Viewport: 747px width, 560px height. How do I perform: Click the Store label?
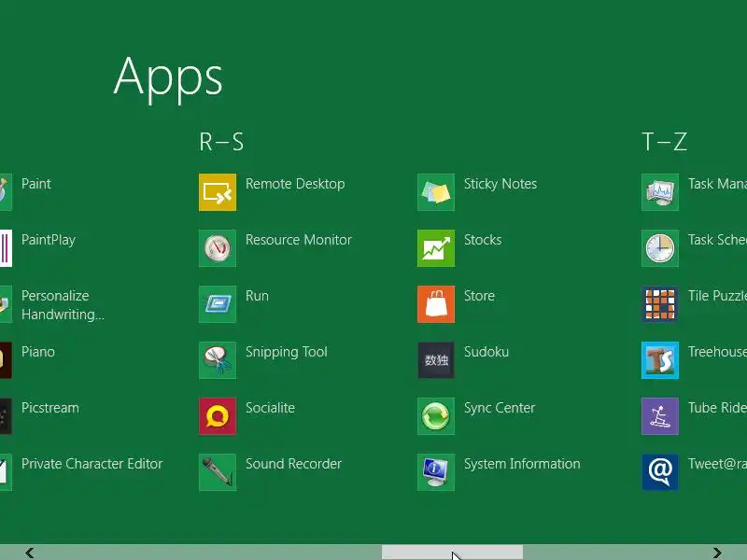click(479, 296)
